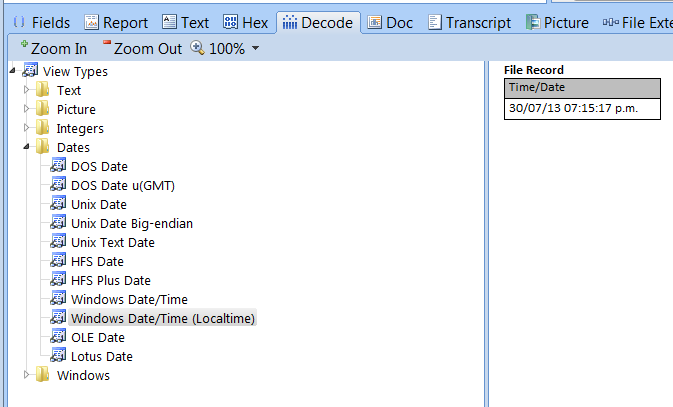Image resolution: width=673 pixels, height=407 pixels.
Task: Select DOS Date u(GMT) view type
Action: [123, 185]
